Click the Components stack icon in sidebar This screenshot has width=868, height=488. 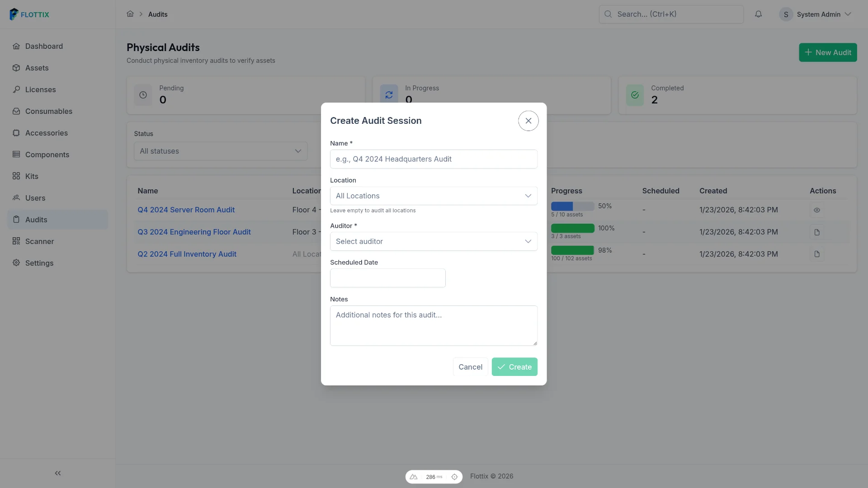[x=16, y=155]
